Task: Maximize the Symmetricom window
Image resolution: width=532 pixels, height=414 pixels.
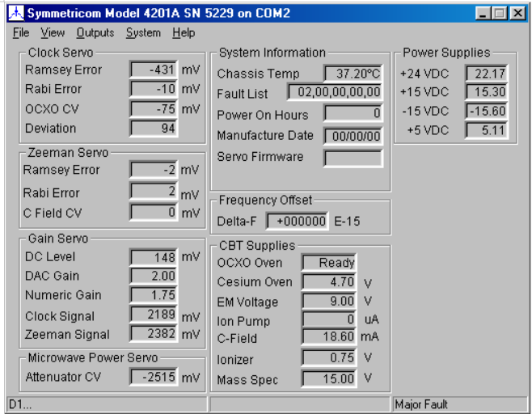Action: click(500, 14)
